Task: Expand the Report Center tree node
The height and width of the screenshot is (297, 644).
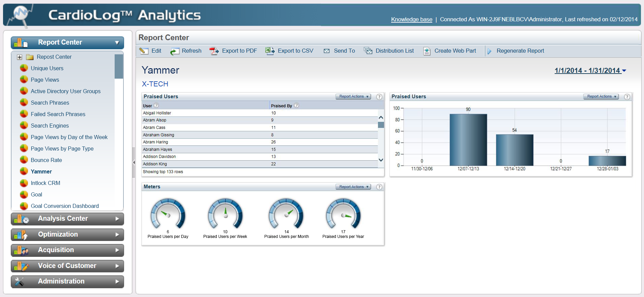Action: [20, 57]
